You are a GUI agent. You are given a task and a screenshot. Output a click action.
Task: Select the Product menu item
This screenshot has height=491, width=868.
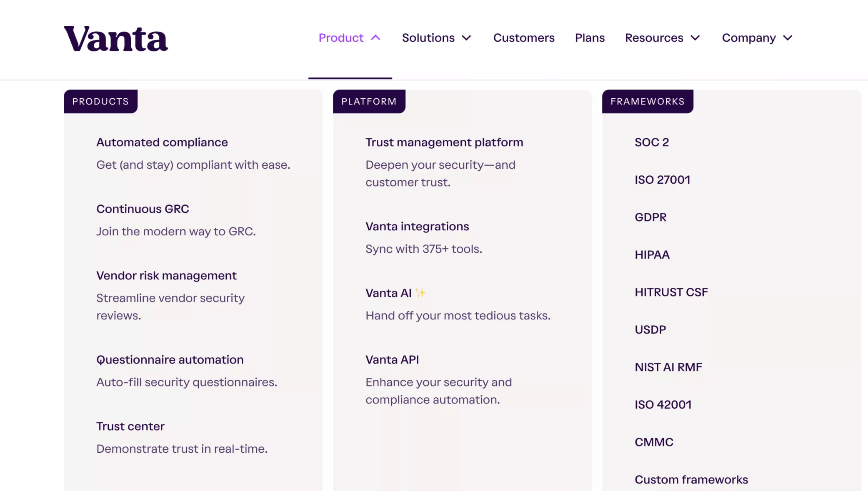[341, 37]
